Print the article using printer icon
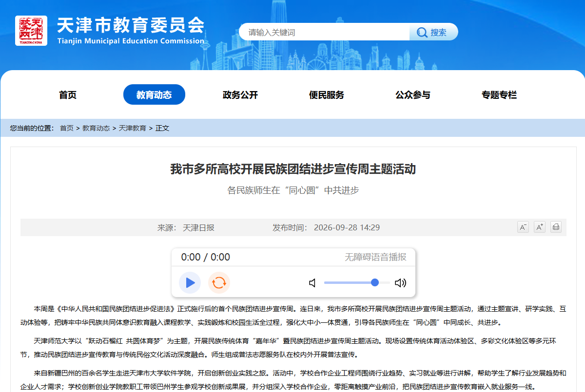585x392 pixels. tap(556, 227)
